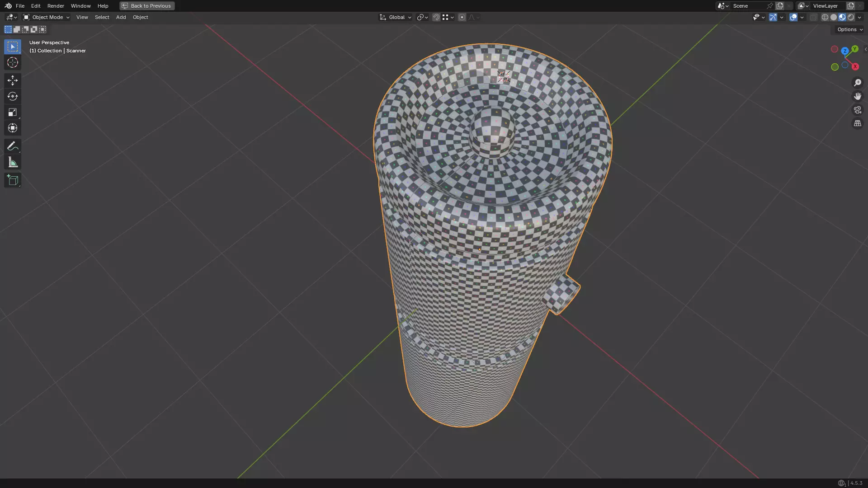
Task: Toggle Show Overlays button
Action: tap(793, 17)
